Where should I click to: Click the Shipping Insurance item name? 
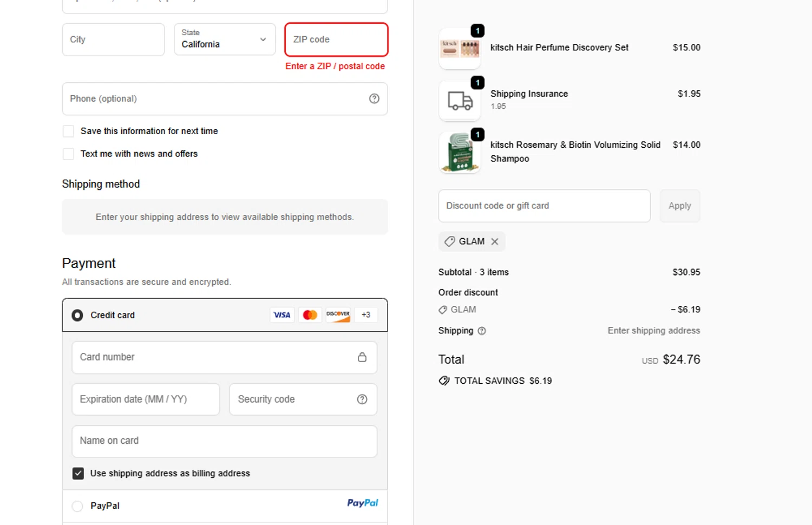click(x=529, y=94)
